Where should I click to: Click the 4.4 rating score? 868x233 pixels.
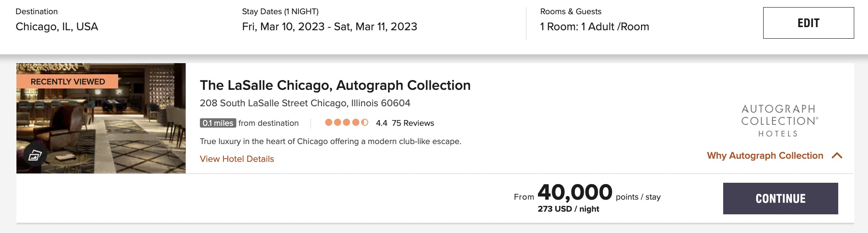click(x=382, y=123)
